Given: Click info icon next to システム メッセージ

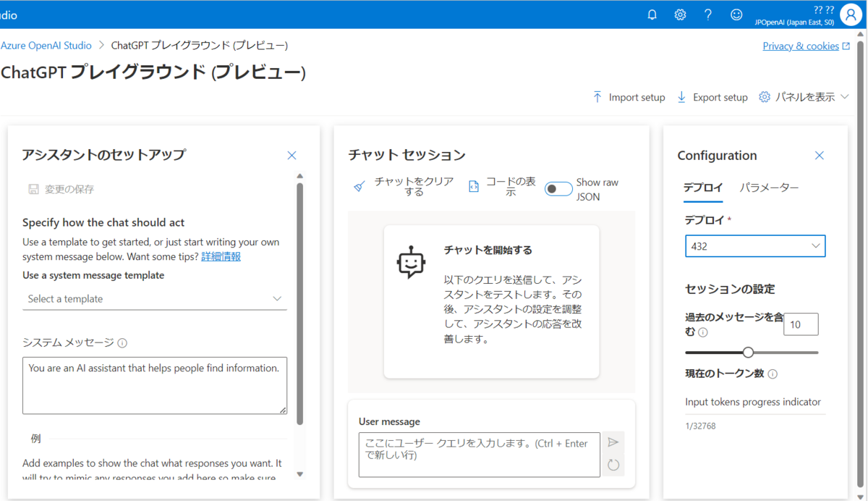Looking at the screenshot, I should point(122,343).
